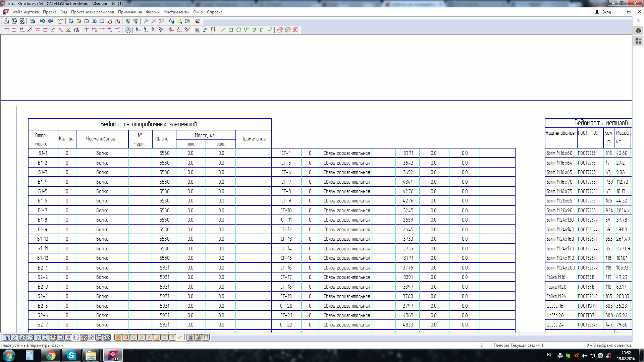Click the Б1-1 cell in the table
The image size is (644, 362).
click(43, 153)
